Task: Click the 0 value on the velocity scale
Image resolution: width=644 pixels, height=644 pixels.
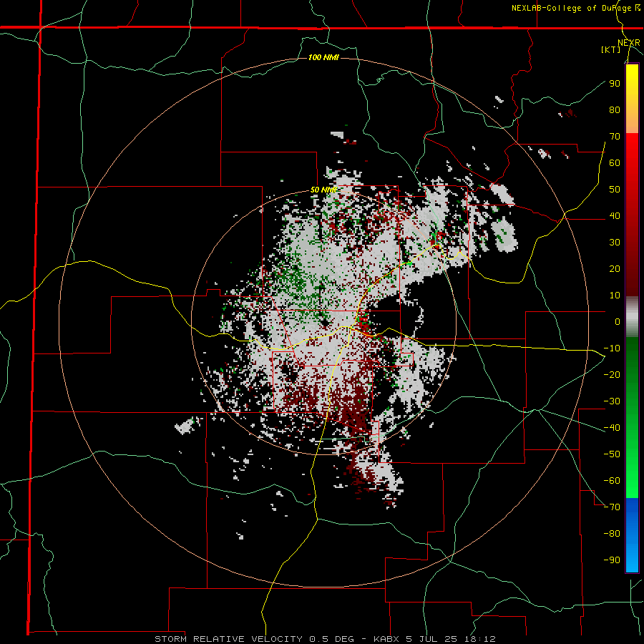Action: pyautogui.click(x=618, y=322)
